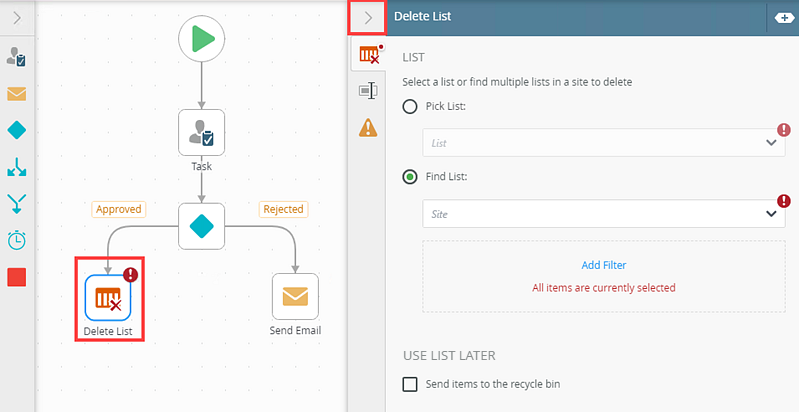Click the Rejected branch label
This screenshot has height=412, width=799.
click(283, 209)
